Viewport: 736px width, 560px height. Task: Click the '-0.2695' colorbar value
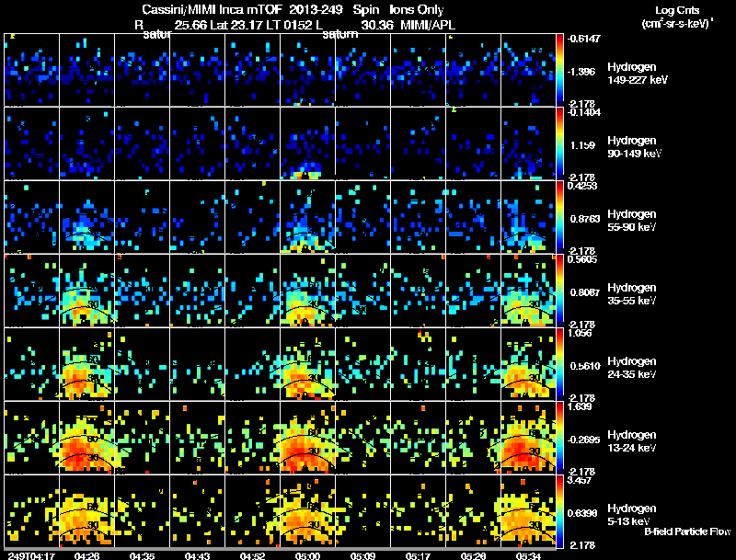click(x=583, y=440)
